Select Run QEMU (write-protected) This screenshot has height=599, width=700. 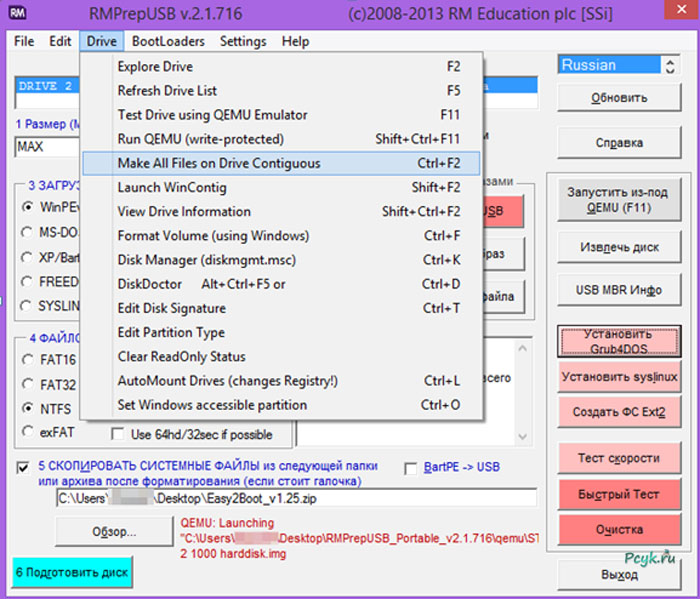(281, 139)
